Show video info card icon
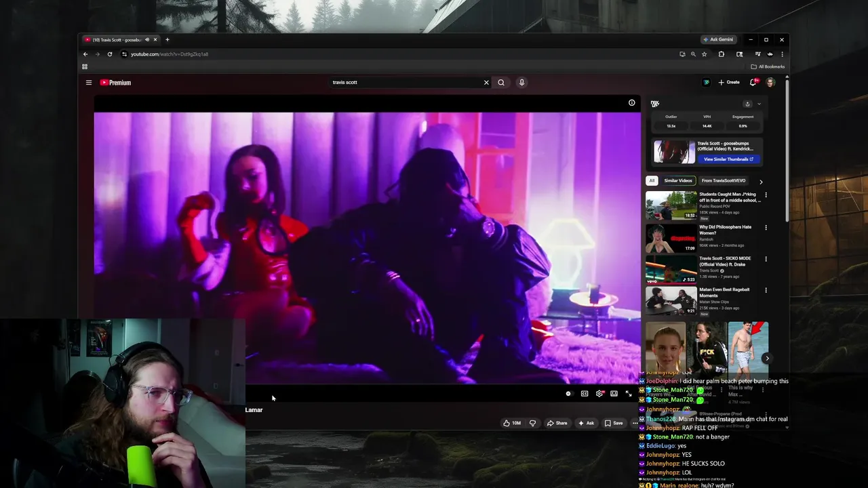Image resolution: width=868 pixels, height=488 pixels. 631,103
